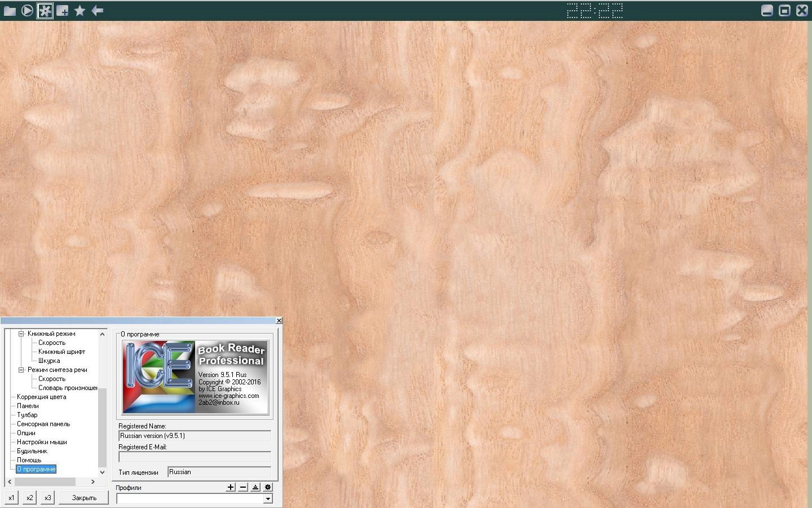Open a book with the folder icon

tap(10, 11)
